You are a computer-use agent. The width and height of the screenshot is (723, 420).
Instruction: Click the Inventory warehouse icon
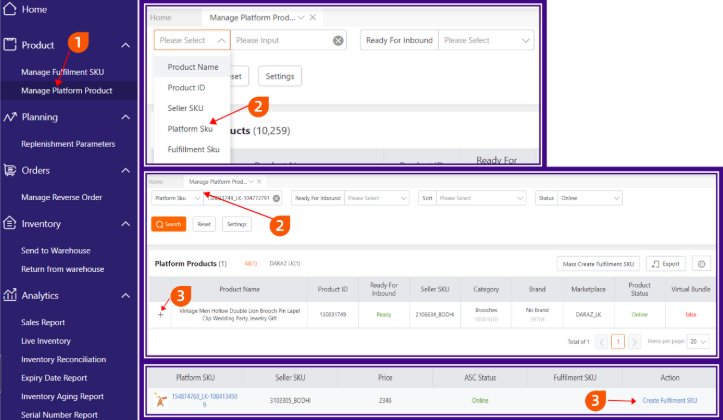pyautogui.click(x=10, y=224)
